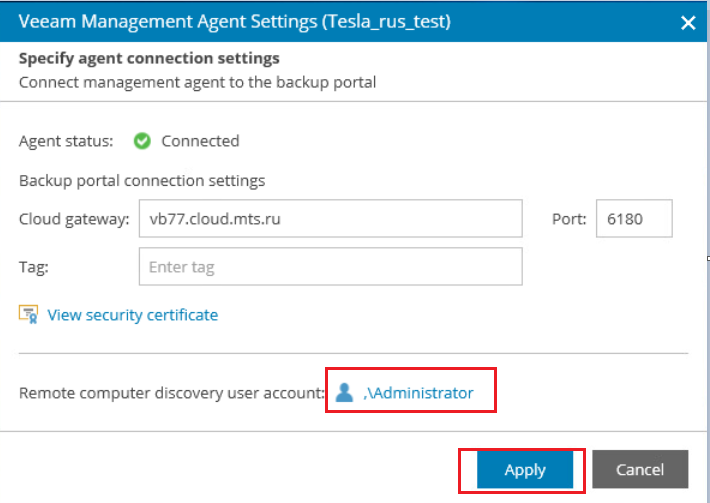The image size is (710, 503).
Task: Click the Remote computer discovery user account label
Action: point(171,394)
